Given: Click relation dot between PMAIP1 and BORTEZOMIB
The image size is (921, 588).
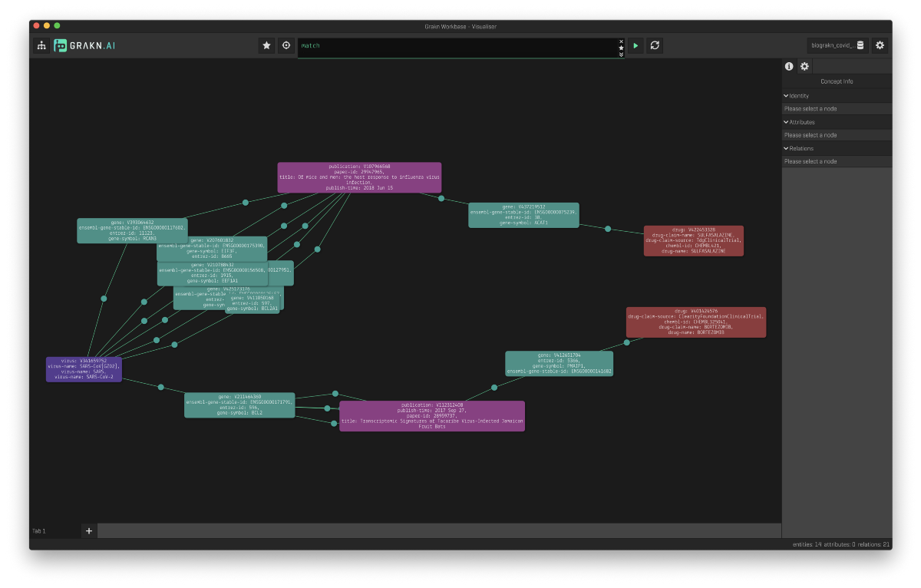Looking at the screenshot, I should pos(627,342).
